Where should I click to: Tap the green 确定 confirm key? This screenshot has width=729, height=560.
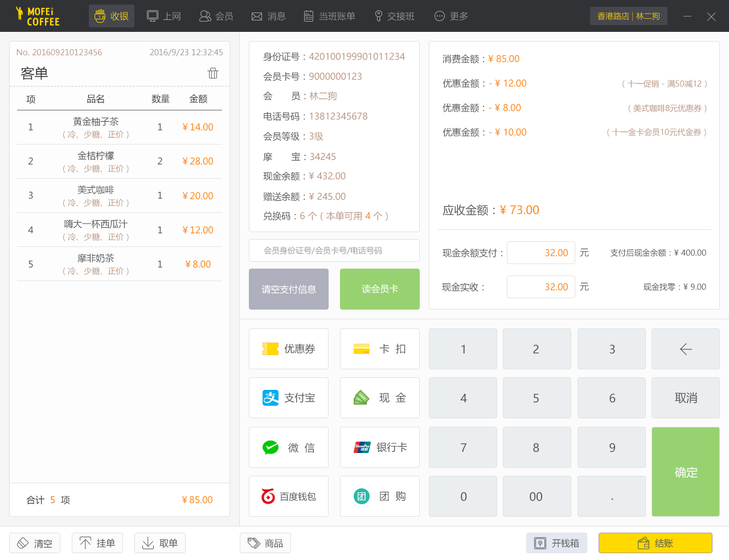click(686, 472)
